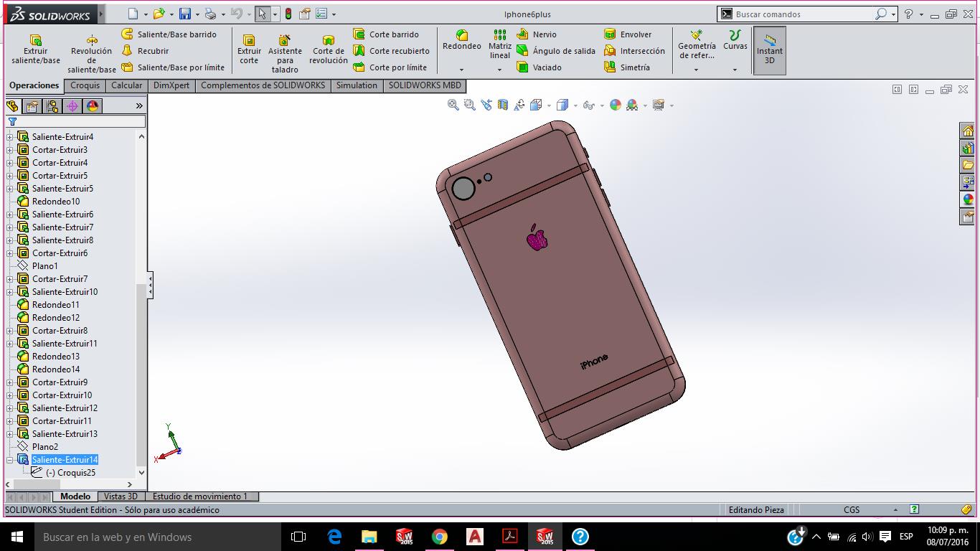
Task: Open the PropertyManager tab icon
Action: tap(32, 106)
